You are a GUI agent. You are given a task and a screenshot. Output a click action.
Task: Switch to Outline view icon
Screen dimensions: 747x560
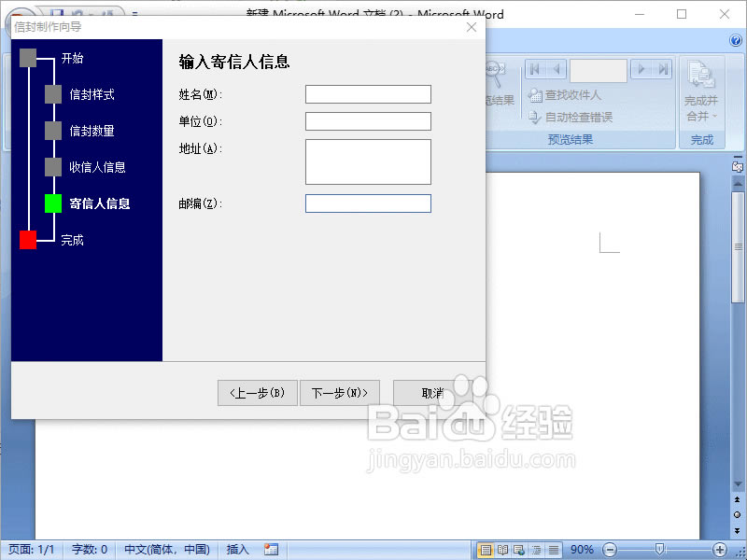tap(536, 550)
